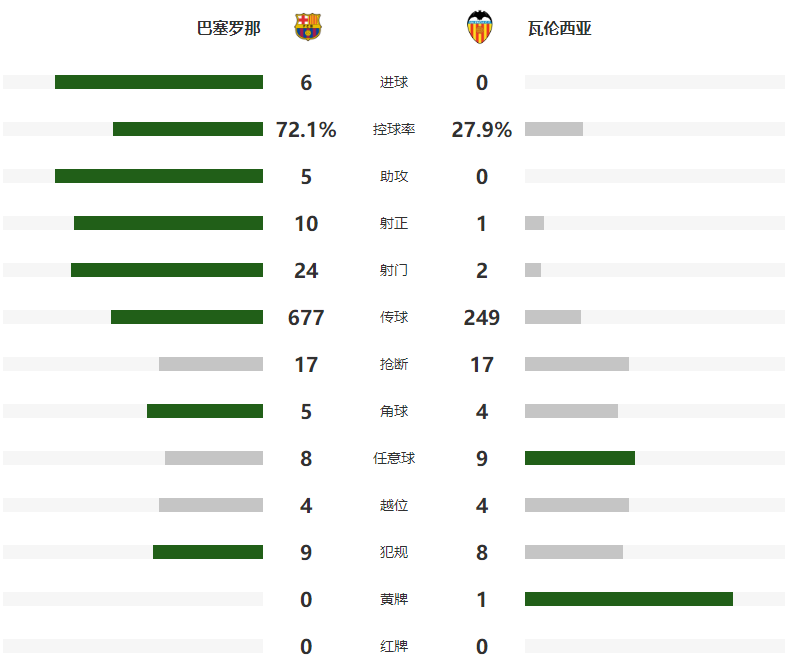Click Barcelona's green goals bar
This screenshot has width=794, height=664.
tap(159, 82)
